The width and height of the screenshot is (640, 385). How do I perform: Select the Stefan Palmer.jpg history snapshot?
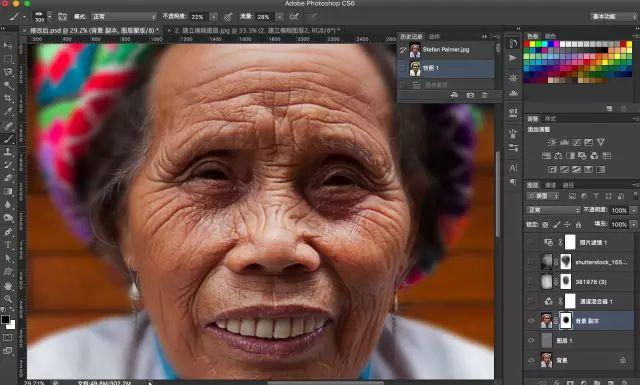pyautogui.click(x=446, y=50)
